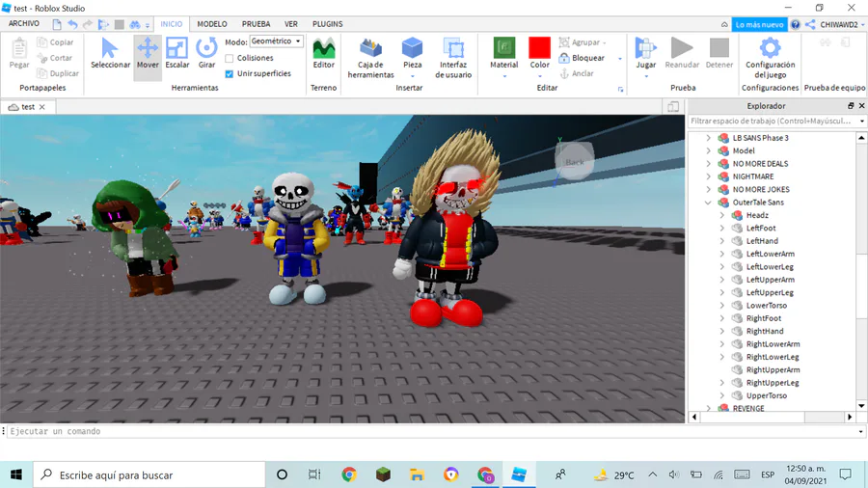Pick the Girar rotate tool
The width and height of the screenshot is (868, 488).
(206, 54)
